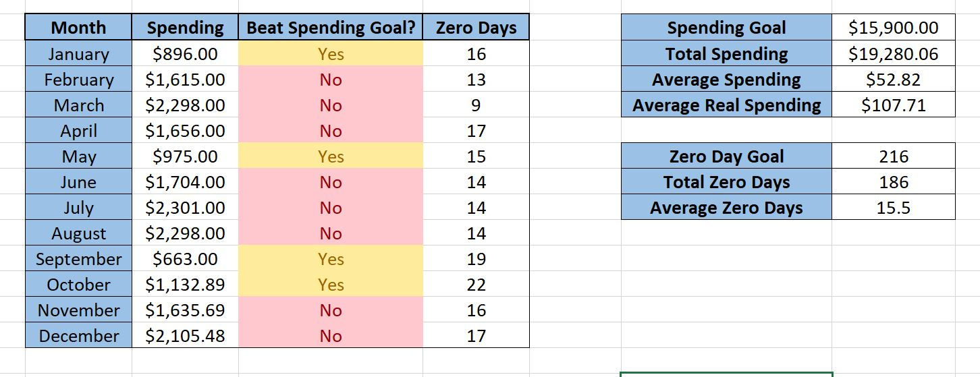Click the Beat Spending Goal? header
The image size is (980, 377).
(331, 28)
